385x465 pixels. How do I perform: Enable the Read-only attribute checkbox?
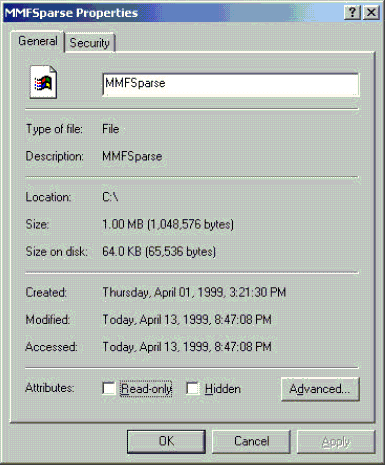tap(109, 388)
